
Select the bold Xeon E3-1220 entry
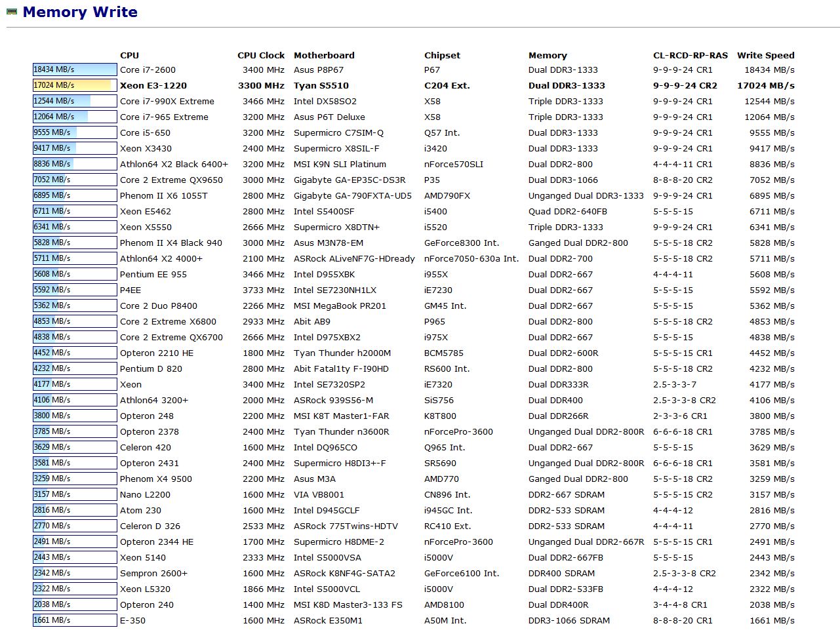[153, 85]
